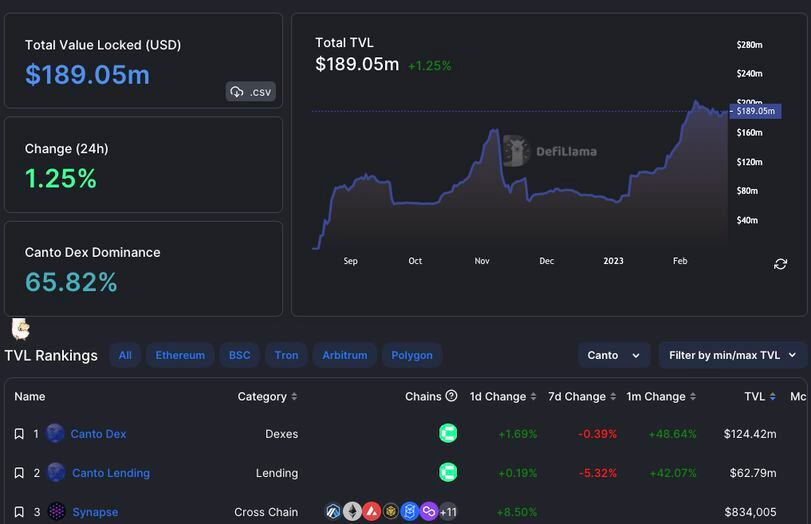Click the Feb label on the chart axis
The image size is (811, 524).
680,261
